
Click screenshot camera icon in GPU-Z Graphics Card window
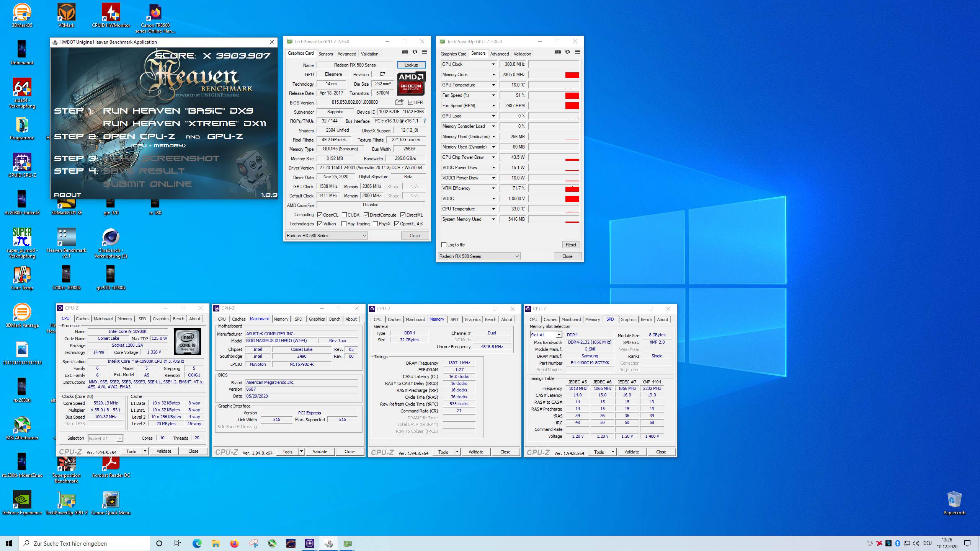(x=405, y=52)
